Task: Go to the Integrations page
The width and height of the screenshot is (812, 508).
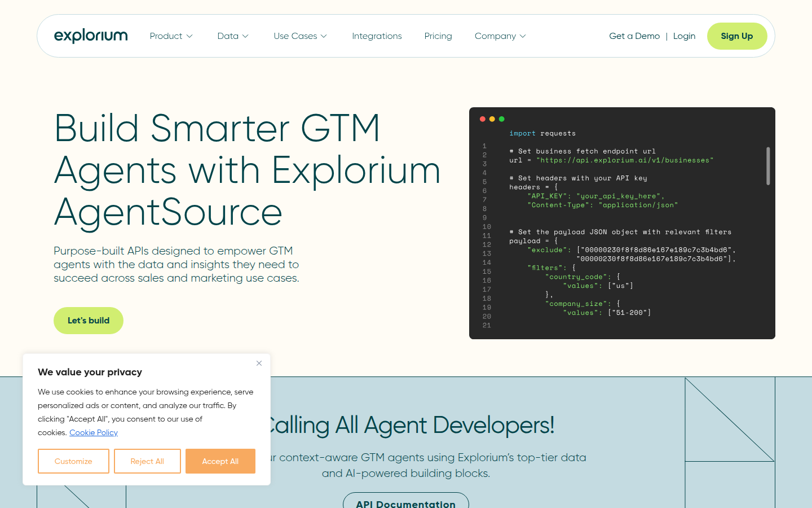Action: [x=377, y=36]
